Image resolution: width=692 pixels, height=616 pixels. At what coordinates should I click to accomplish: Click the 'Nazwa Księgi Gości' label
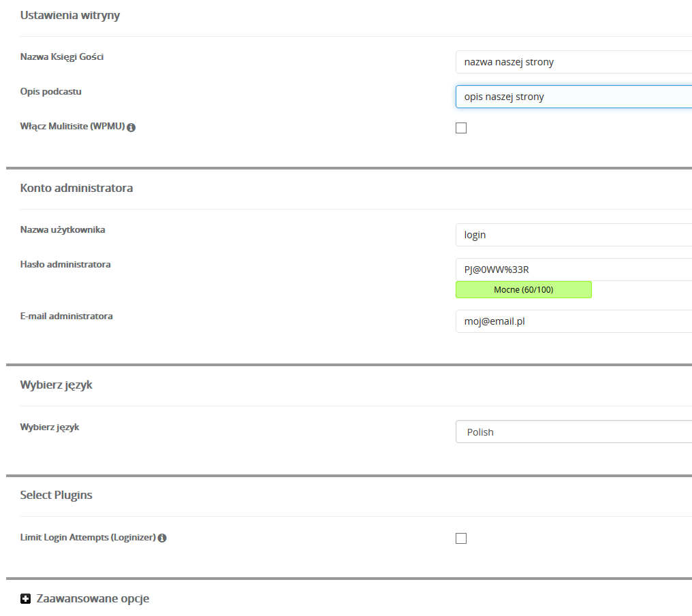coord(62,56)
